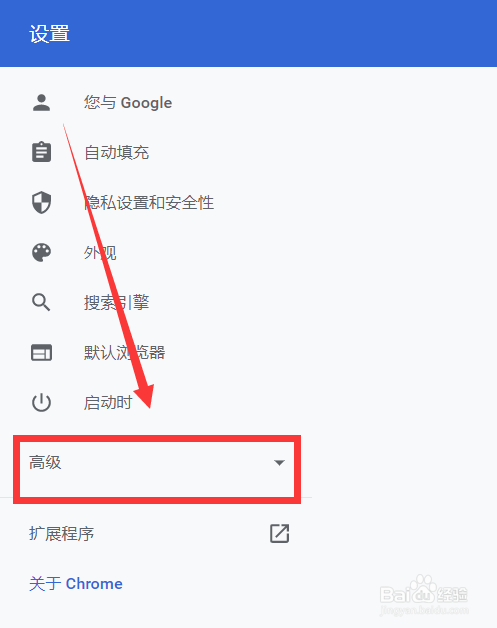The image size is (497, 628).
Task: Open the 默认浏览器 section
Action: (125, 352)
